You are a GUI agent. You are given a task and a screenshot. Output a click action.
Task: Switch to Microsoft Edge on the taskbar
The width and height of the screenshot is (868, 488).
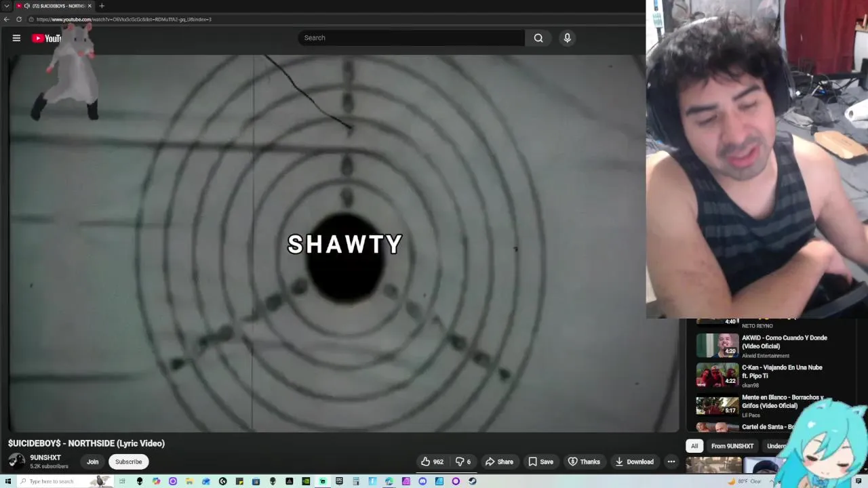tap(389, 481)
